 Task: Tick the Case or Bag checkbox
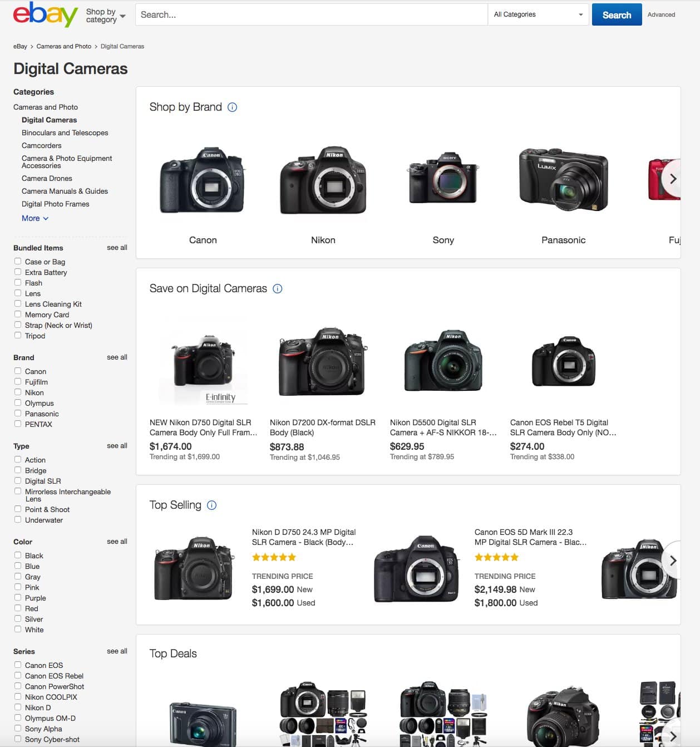(x=18, y=261)
